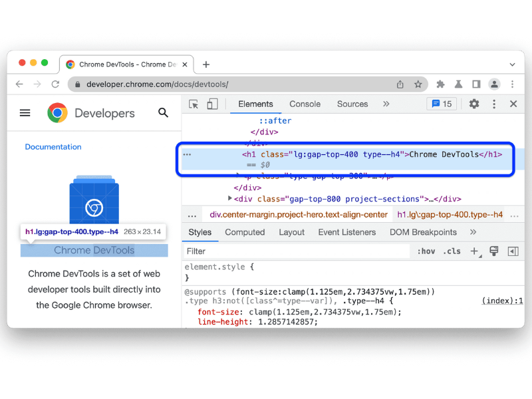The image size is (532, 399).
Task: Close the DevTools panel
Action: click(513, 104)
